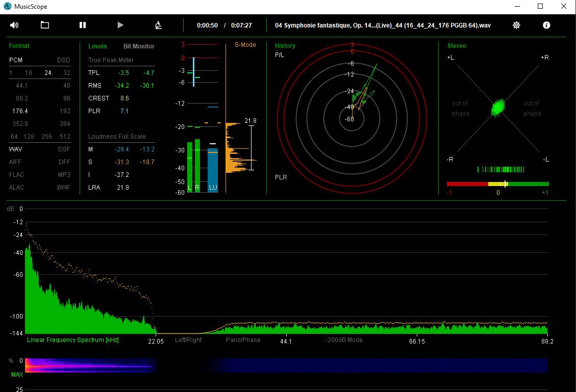The height and width of the screenshot is (392, 576).
Task: Open settings with the gear icon
Action: click(516, 25)
